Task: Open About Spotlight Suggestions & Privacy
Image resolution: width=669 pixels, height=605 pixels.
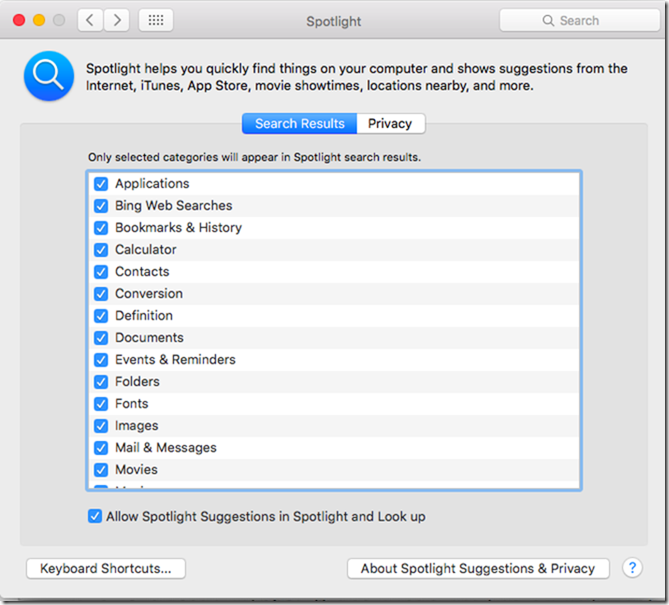Action: (478, 568)
